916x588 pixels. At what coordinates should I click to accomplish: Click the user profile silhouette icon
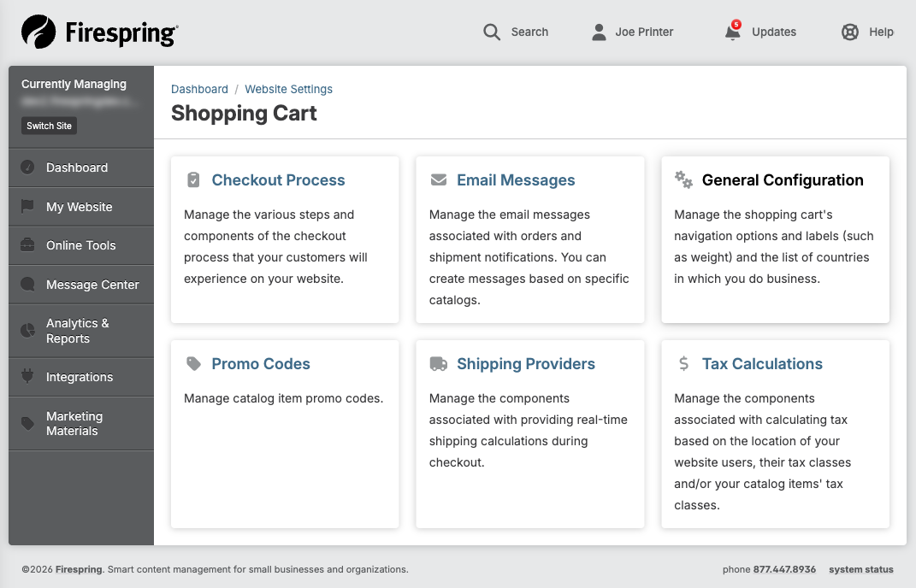(x=599, y=32)
